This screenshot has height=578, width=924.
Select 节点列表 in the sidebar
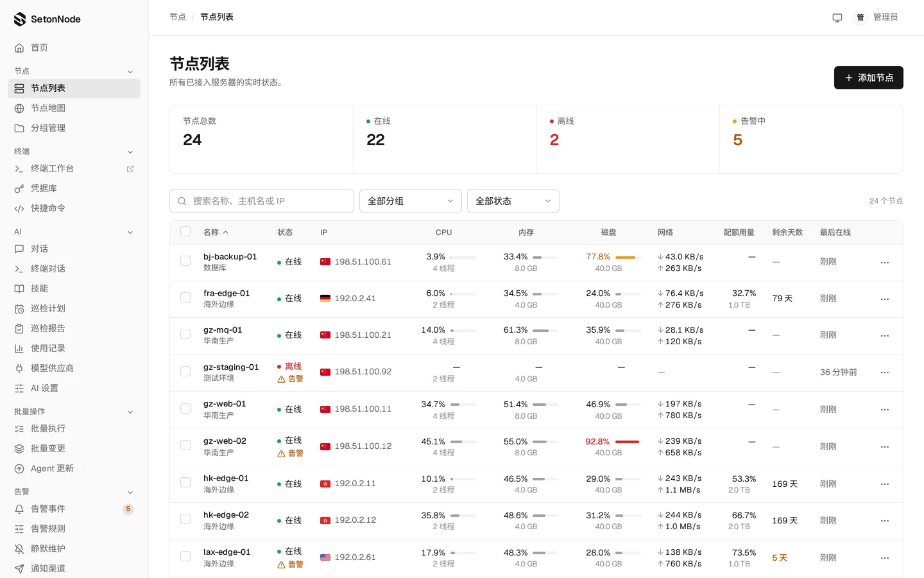pos(74,89)
